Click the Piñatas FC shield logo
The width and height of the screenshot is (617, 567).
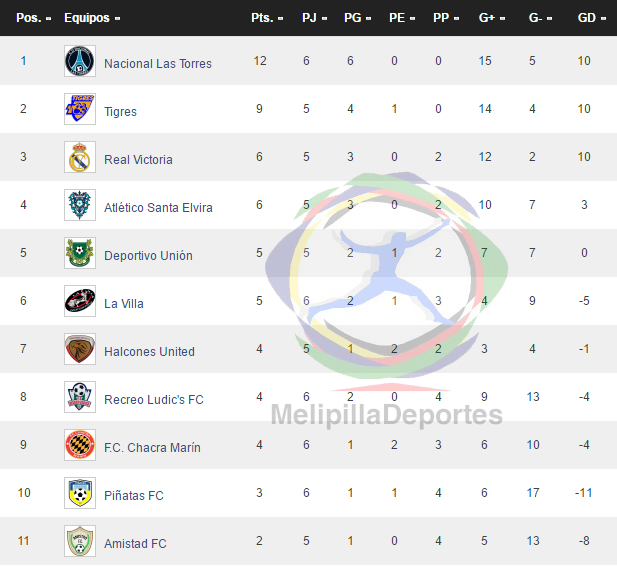[80, 493]
